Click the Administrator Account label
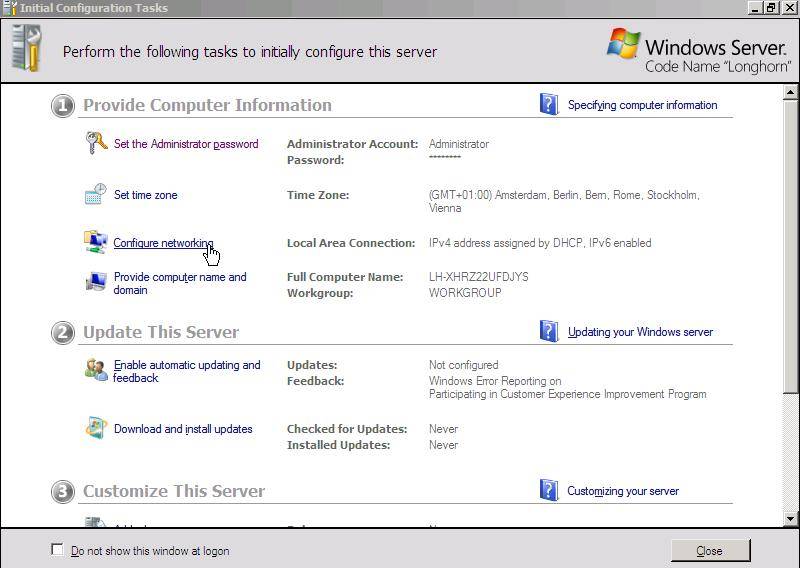This screenshot has height=568, width=800. click(x=353, y=144)
